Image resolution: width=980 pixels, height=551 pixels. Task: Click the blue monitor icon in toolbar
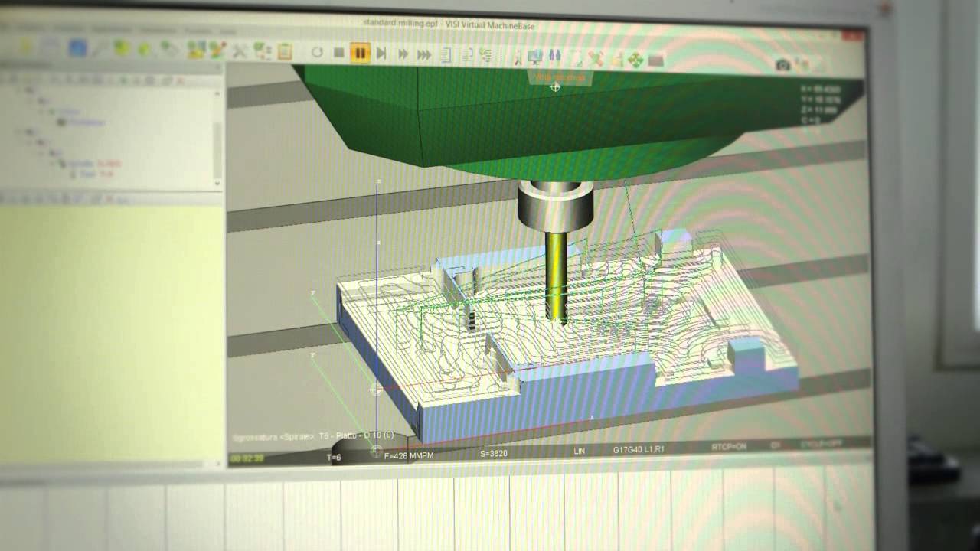coord(535,56)
